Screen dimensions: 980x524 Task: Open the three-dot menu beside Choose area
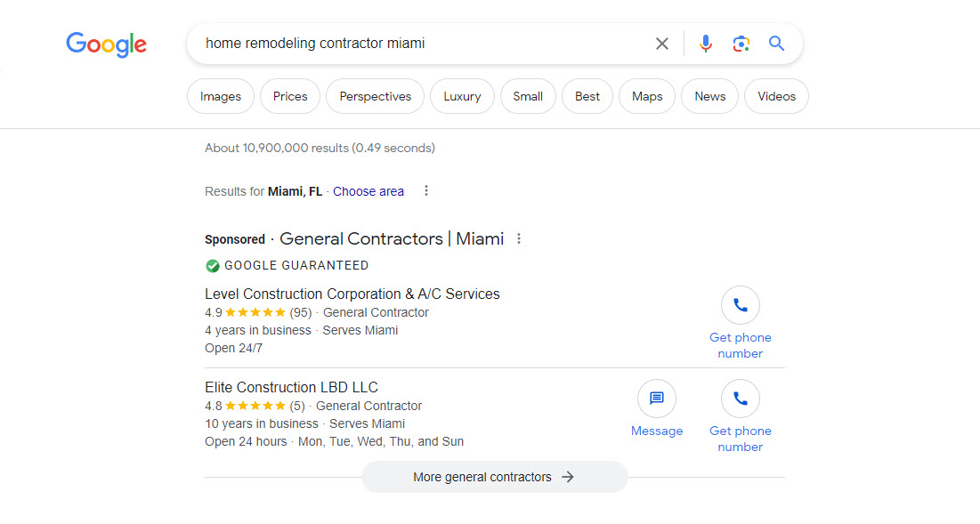(x=426, y=190)
